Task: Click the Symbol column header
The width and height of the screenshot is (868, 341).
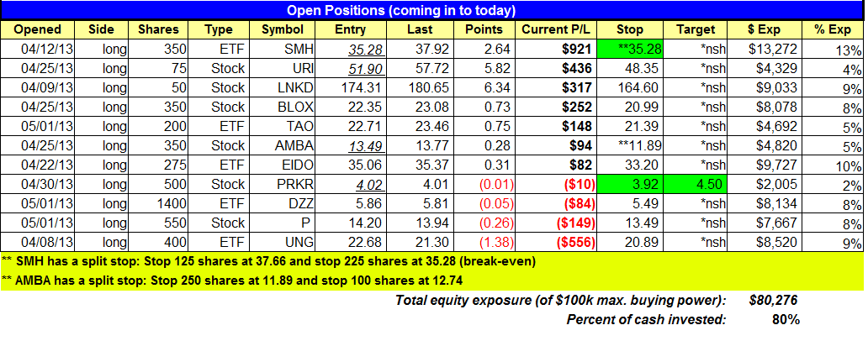Action: [283, 29]
